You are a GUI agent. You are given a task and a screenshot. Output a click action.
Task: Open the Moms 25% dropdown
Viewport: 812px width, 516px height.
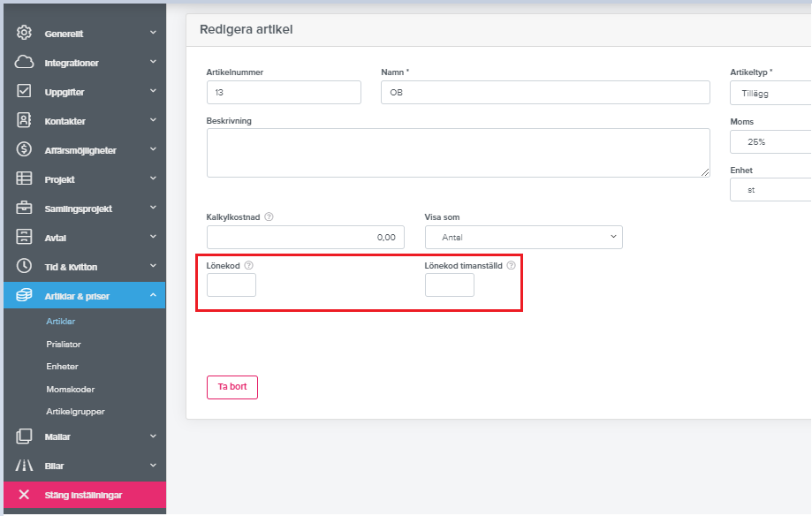click(770, 142)
